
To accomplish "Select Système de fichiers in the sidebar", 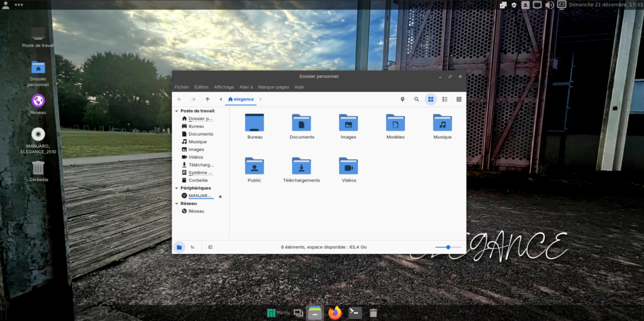I will 201,173.
